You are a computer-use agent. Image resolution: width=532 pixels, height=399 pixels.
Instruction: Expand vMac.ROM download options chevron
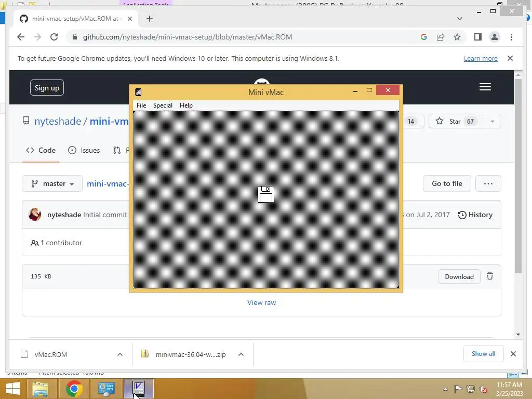tap(120, 354)
